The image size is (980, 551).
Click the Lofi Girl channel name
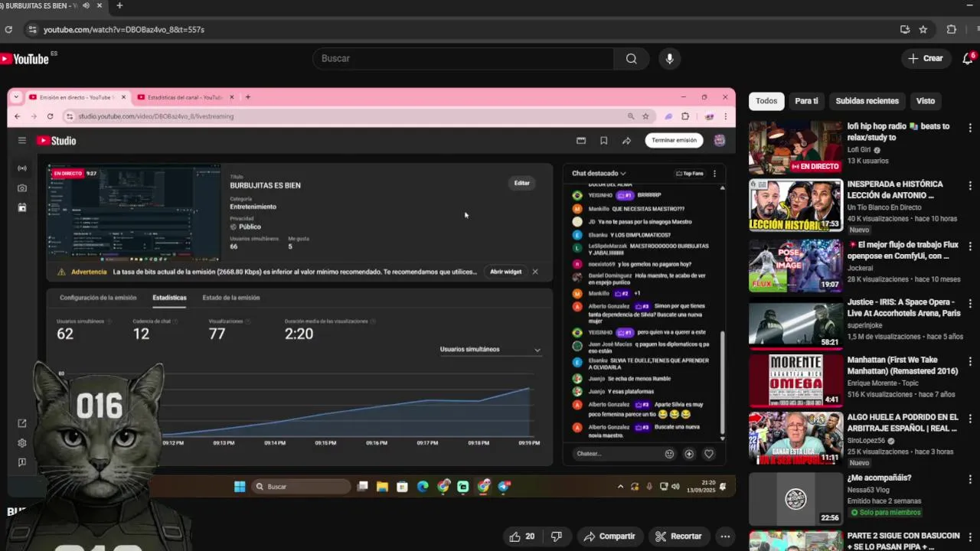859,150
